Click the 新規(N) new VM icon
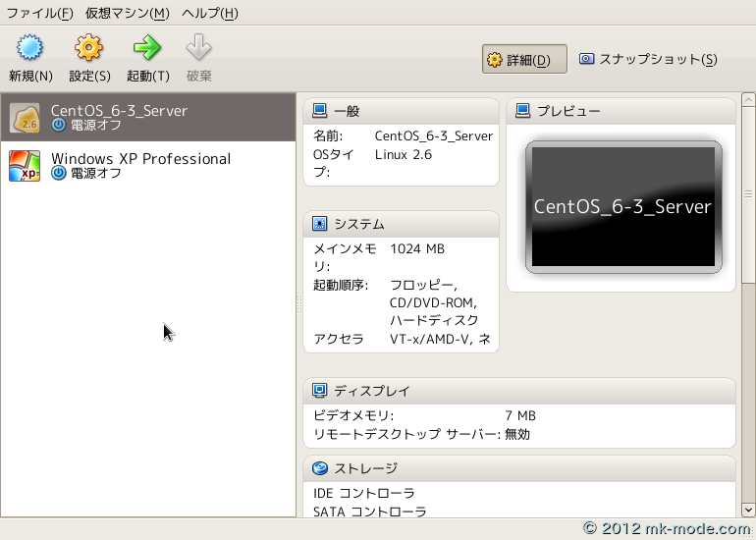Viewport: 756px width, 540px height. tap(30, 48)
